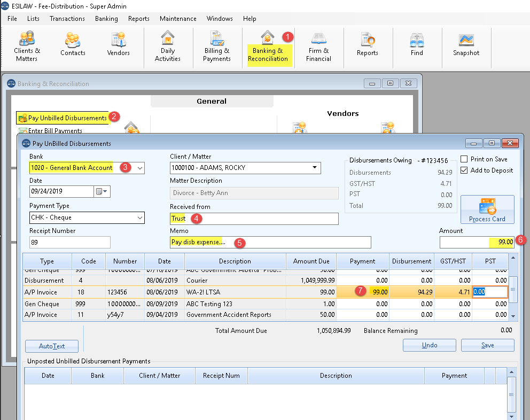Screen dimensions: 530x420
Task: Maximize the Pay UnBilled Disbursements window
Action: pos(492,143)
